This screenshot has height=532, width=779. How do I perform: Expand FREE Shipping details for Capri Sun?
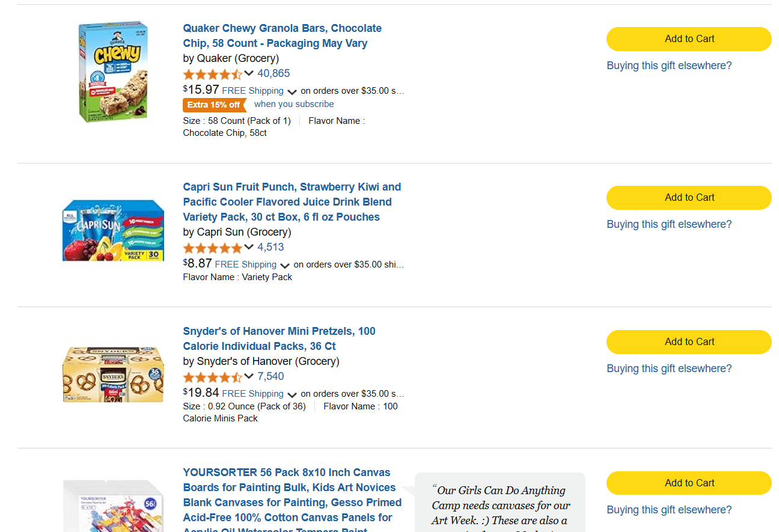[285, 266]
